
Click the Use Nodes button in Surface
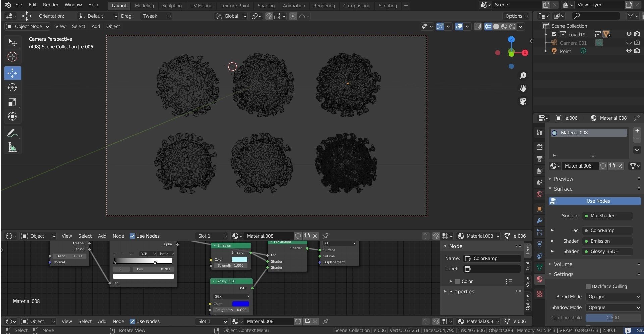click(x=594, y=201)
